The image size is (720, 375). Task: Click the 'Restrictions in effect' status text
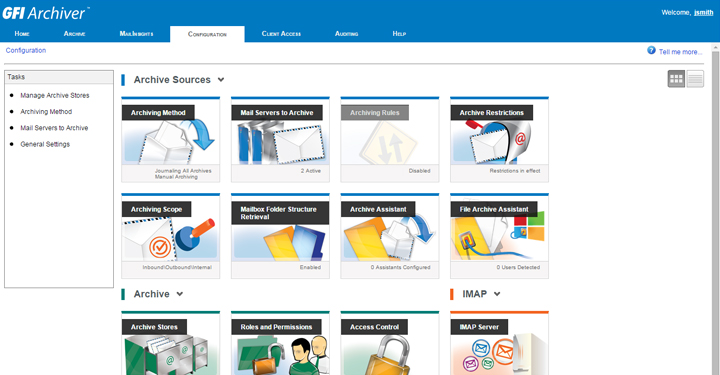pos(515,171)
